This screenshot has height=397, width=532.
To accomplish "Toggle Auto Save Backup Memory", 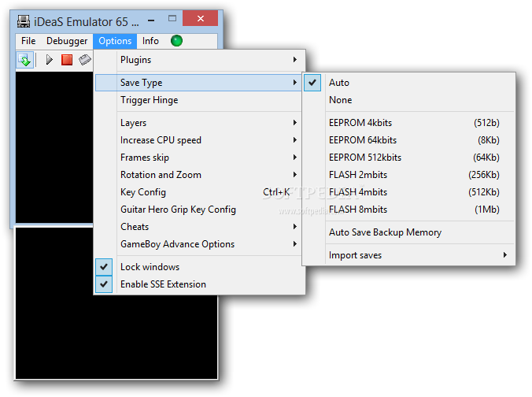I will click(x=409, y=232).
